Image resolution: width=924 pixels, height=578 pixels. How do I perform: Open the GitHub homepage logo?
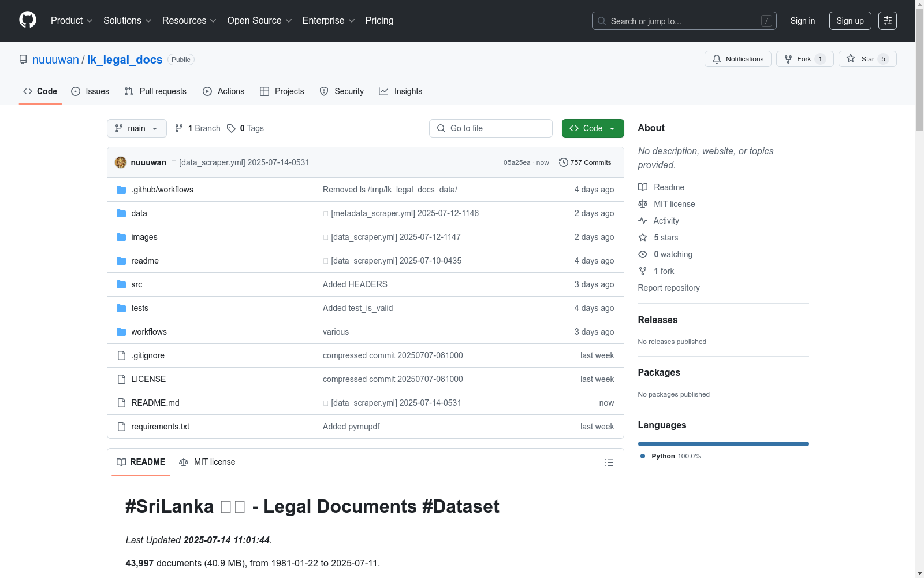pos(28,20)
